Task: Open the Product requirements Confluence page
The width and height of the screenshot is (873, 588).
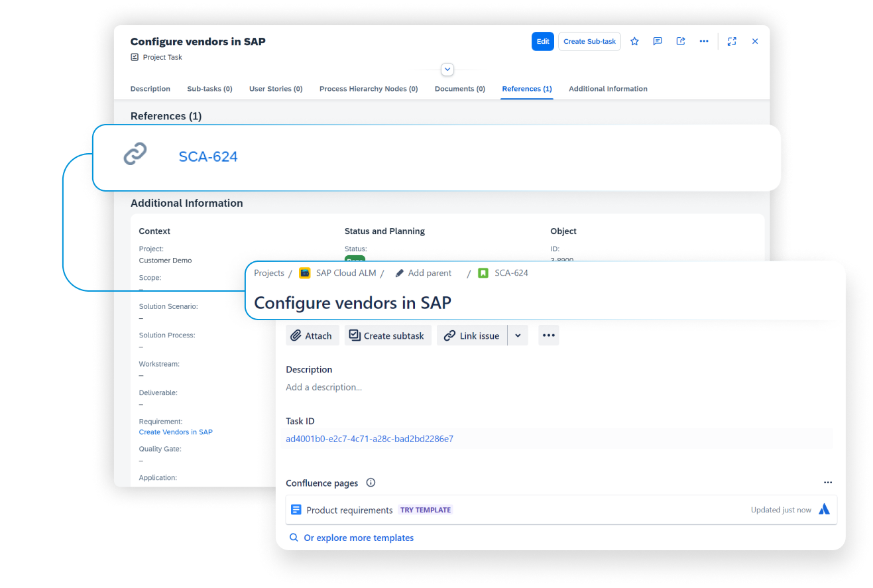Action: (x=350, y=509)
